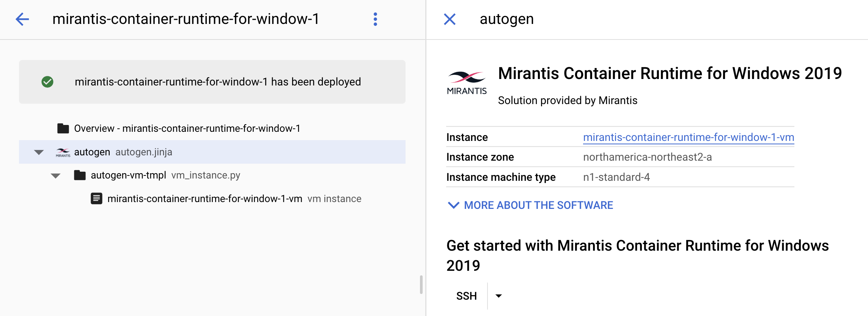
Task: Click 'Solution provided by Mirantis' text
Action: point(568,100)
